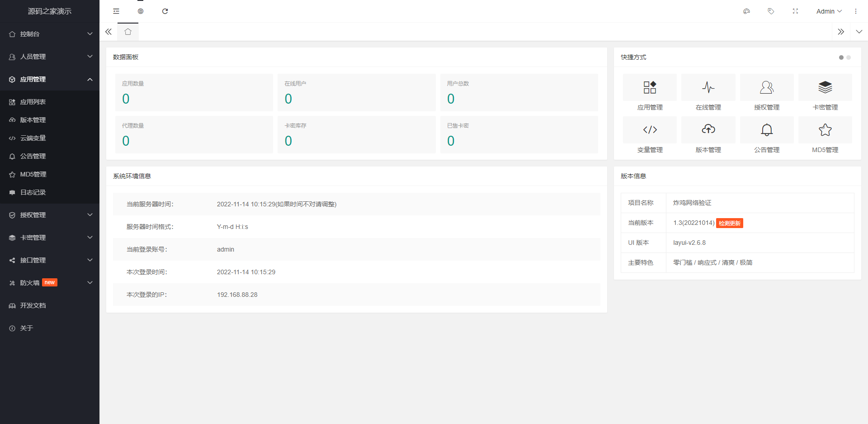The width and height of the screenshot is (868, 424).
Task: Click the layui-v2.6.8 version text
Action: (x=689, y=243)
